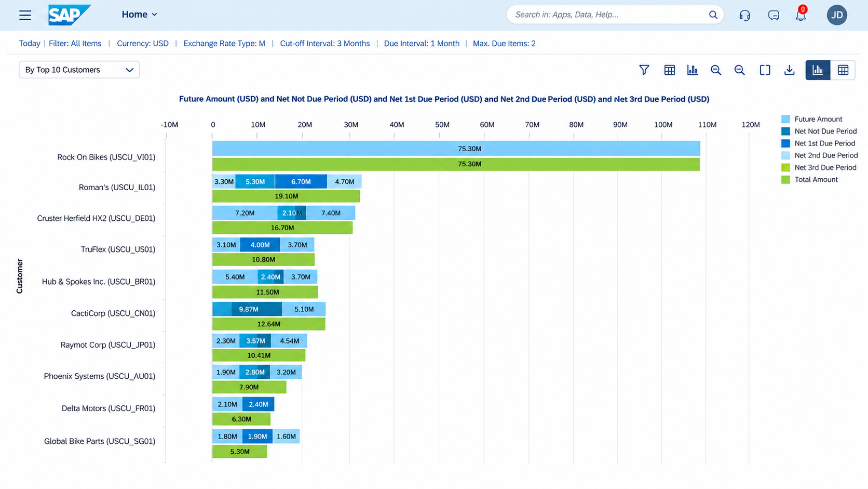Open the feedback chat icon
Screen dimensions: 868x489
[774, 15]
